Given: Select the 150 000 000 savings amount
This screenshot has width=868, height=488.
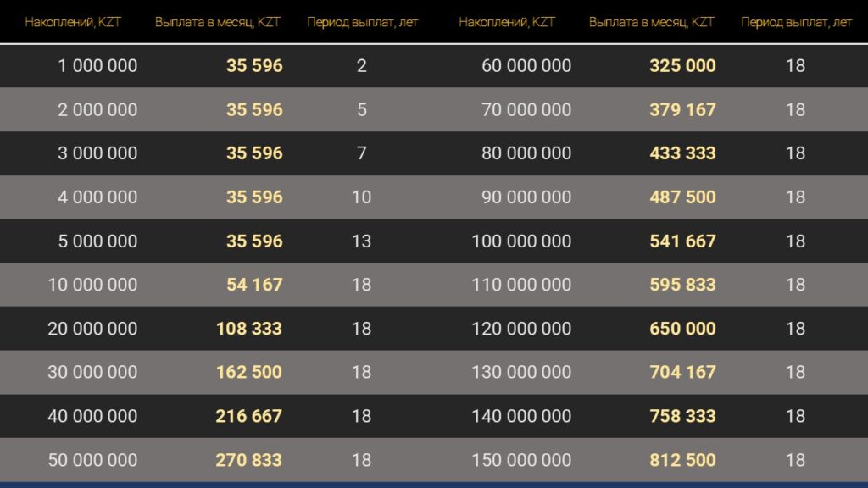Looking at the screenshot, I should [521, 460].
